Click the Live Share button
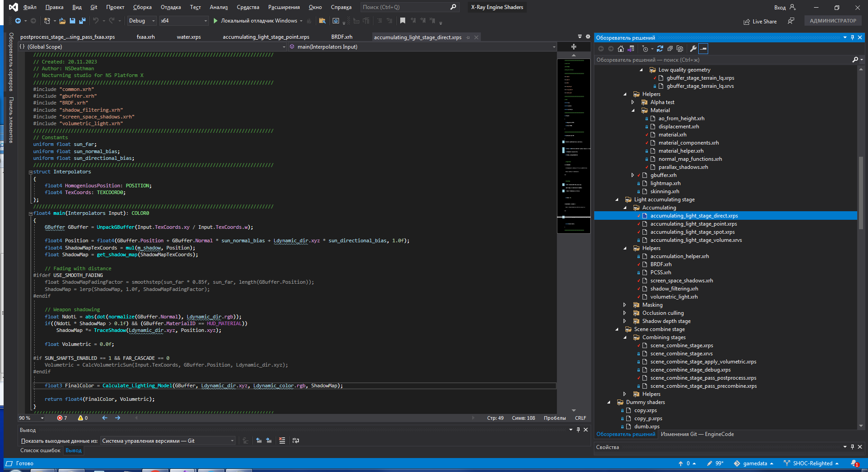 pyautogui.click(x=760, y=21)
